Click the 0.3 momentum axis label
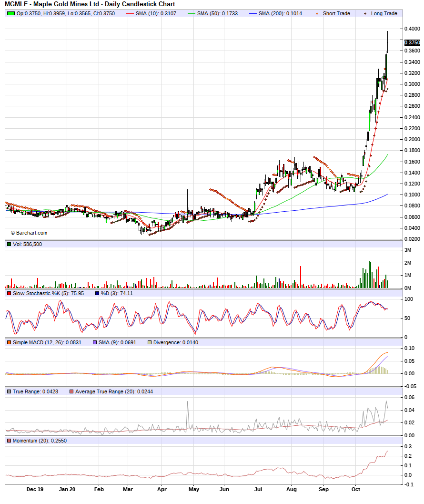The image size is (424, 504). click(x=408, y=447)
